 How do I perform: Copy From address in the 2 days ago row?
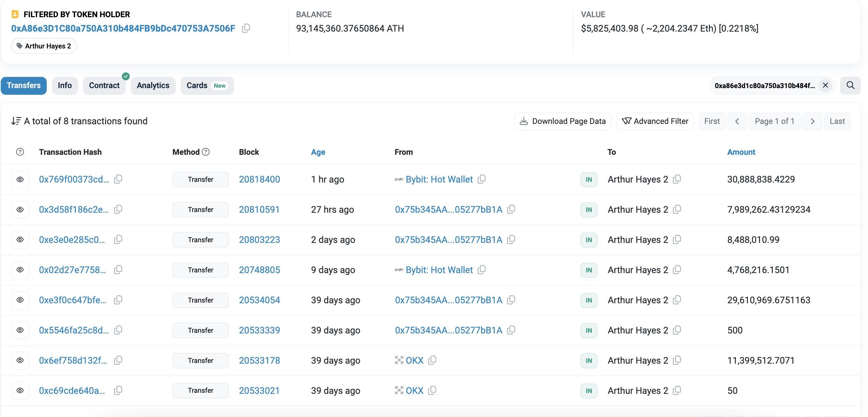(x=511, y=239)
